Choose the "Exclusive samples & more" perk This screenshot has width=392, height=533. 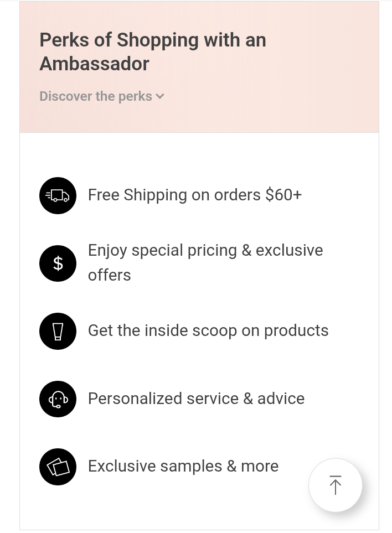point(183,466)
